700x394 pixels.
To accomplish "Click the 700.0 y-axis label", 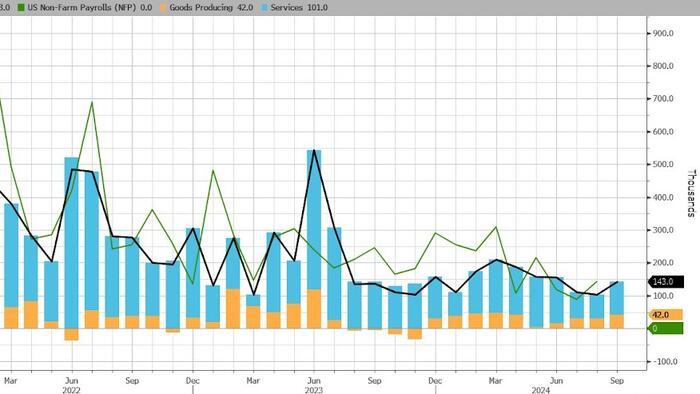I will click(664, 99).
